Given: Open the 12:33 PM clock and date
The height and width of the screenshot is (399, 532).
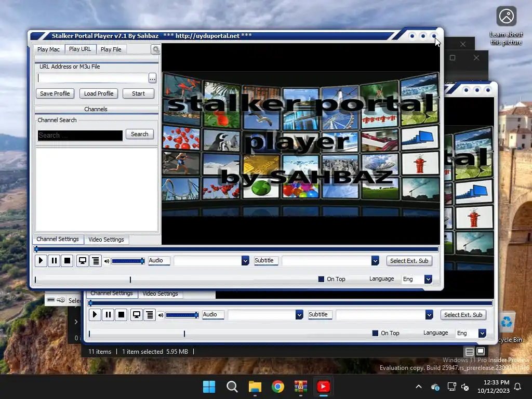Looking at the screenshot, I should tap(494, 387).
